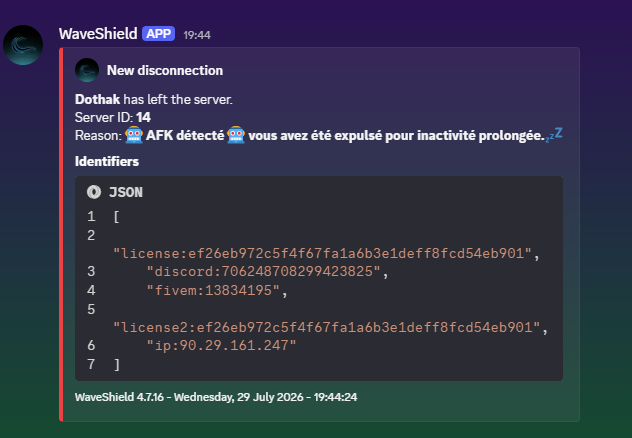Click the small embed author avatar

tap(87, 70)
